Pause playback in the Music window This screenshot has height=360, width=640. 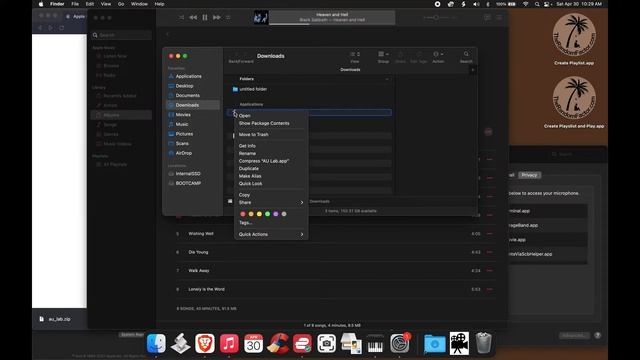point(205,18)
